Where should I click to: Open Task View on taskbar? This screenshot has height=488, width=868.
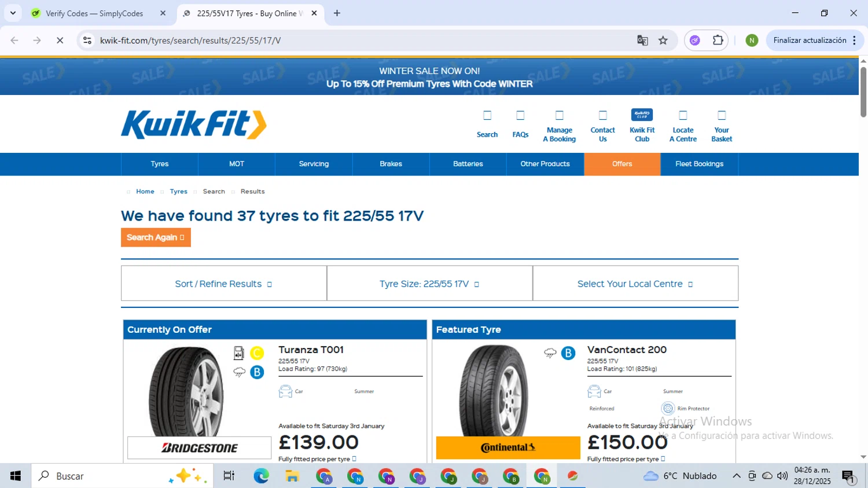pyautogui.click(x=229, y=476)
